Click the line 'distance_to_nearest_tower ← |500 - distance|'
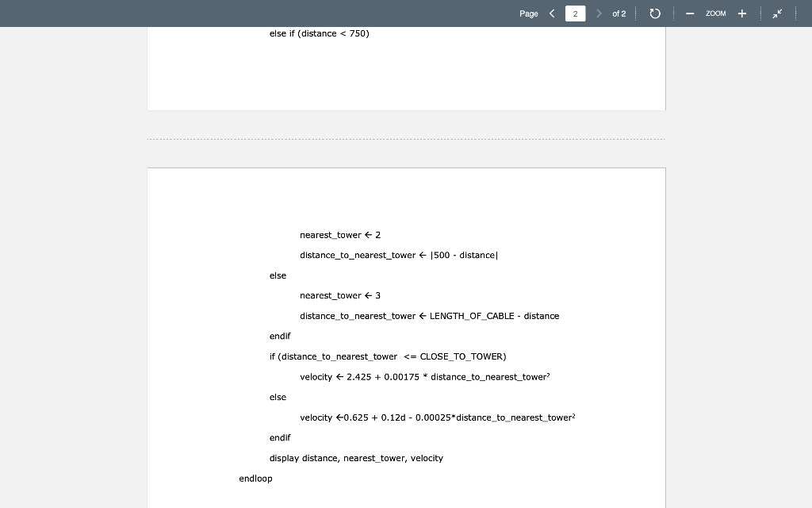The image size is (812, 508). coord(399,255)
